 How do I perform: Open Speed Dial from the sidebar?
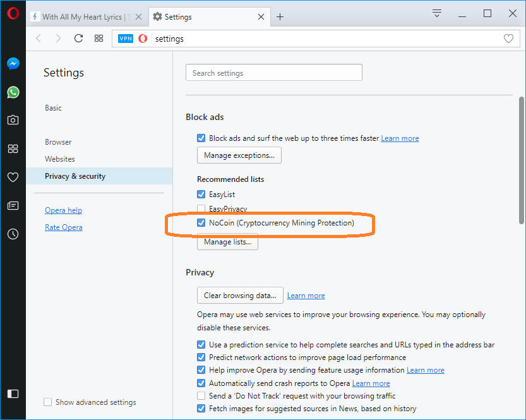(13, 148)
